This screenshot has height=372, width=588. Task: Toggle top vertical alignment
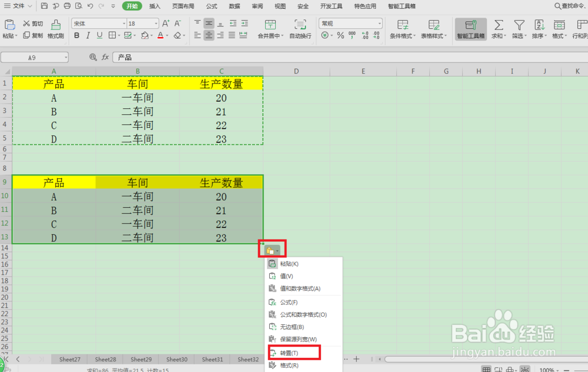pyautogui.click(x=197, y=24)
